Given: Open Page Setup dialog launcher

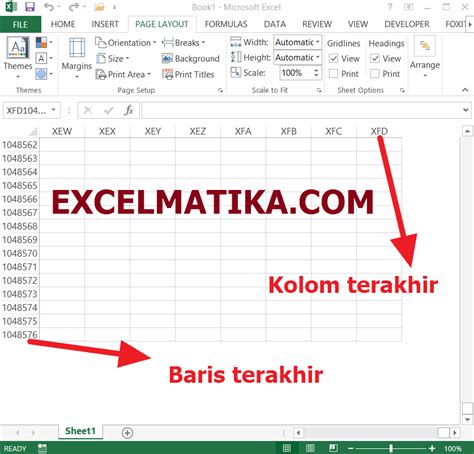Looking at the screenshot, I should click(x=220, y=90).
